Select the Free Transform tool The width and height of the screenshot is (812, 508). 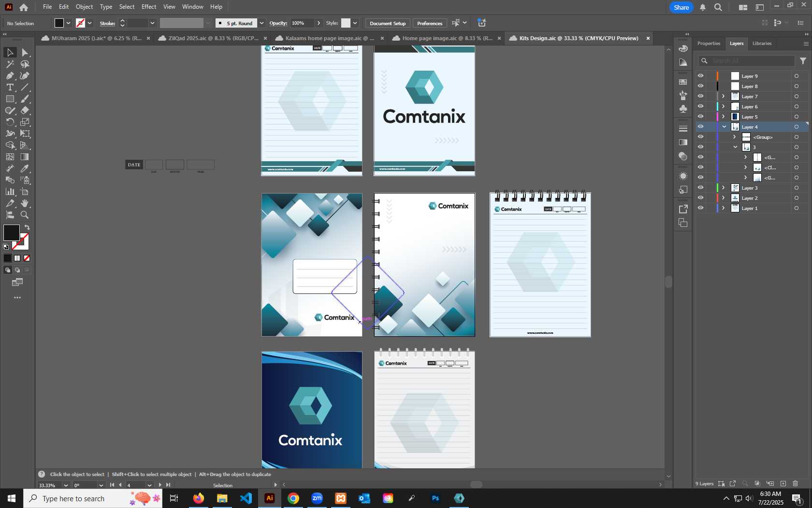pyautogui.click(x=25, y=134)
